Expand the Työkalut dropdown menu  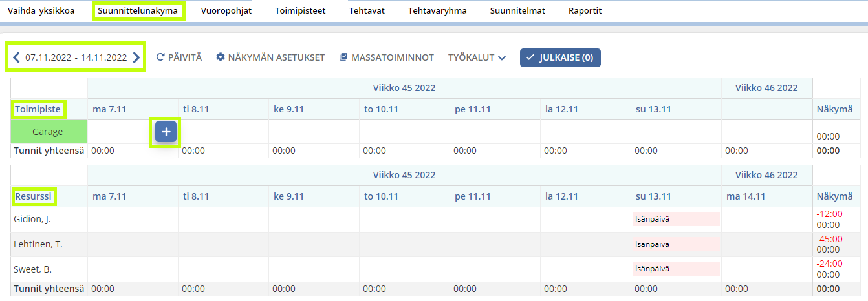click(477, 57)
